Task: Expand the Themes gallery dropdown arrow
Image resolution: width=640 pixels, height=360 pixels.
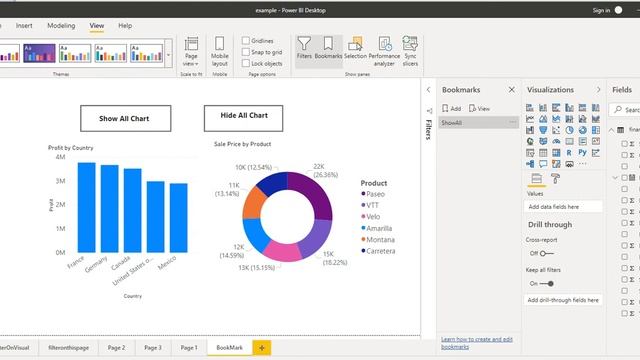Action: [x=168, y=54]
